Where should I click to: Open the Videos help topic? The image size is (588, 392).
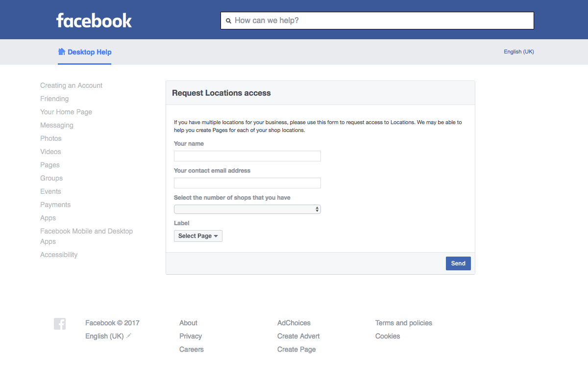coord(50,152)
